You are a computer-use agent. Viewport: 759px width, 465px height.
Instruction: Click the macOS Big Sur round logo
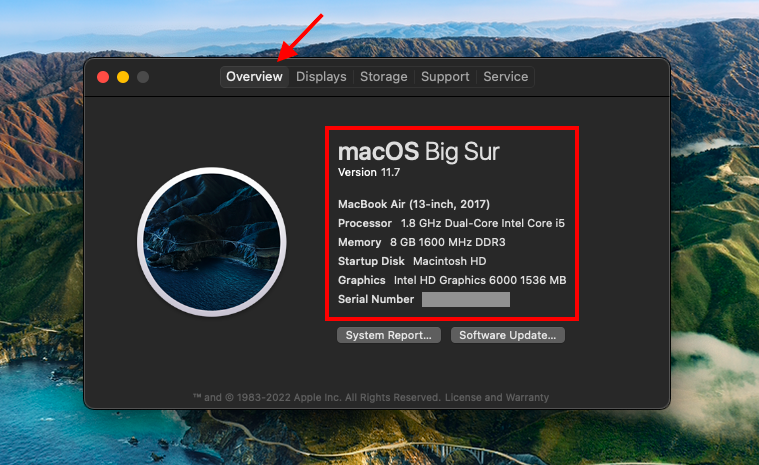(212, 242)
